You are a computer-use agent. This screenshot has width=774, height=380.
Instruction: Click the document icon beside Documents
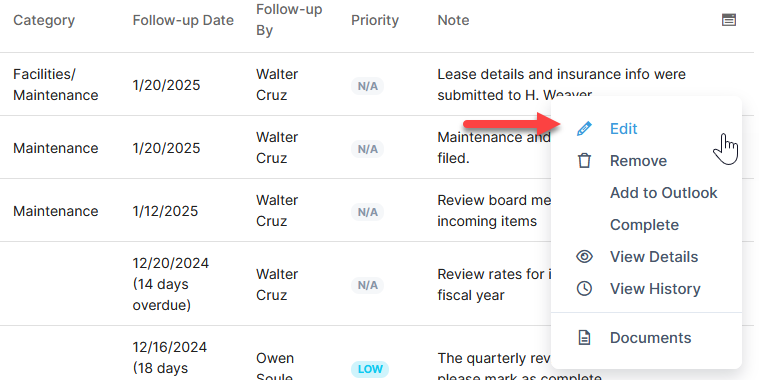point(584,338)
